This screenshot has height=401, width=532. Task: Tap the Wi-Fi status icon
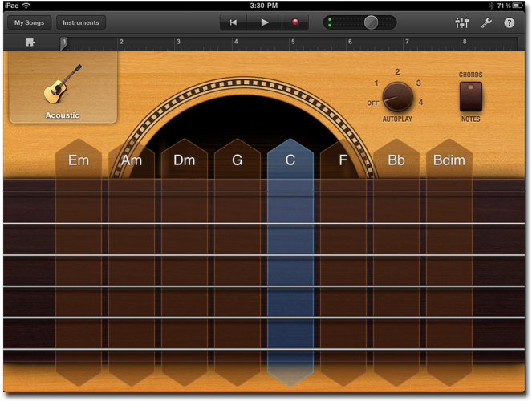pyautogui.click(x=26, y=6)
